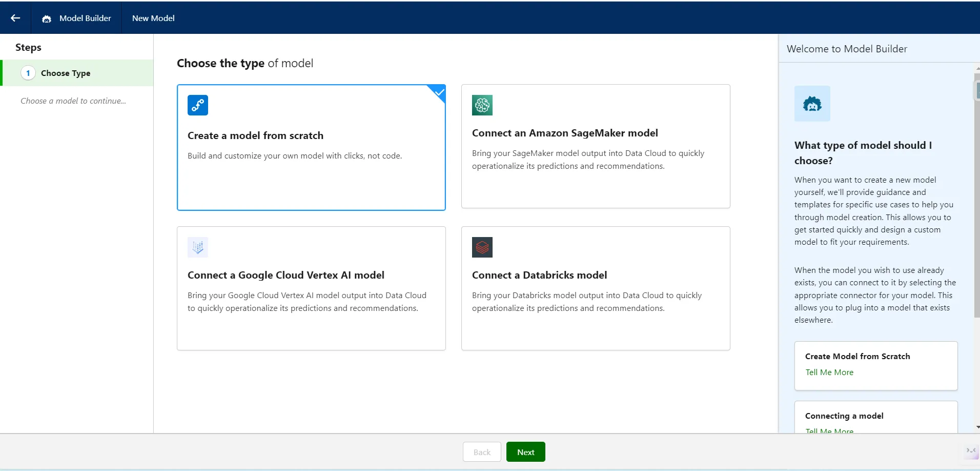Select Connect an Amazon SageMaker model card
The width and height of the screenshot is (980, 471).
click(x=595, y=146)
